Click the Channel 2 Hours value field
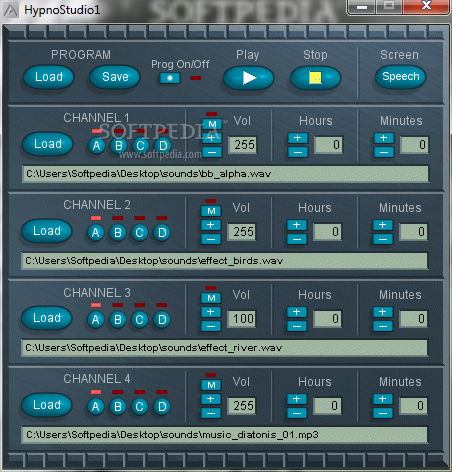This screenshot has width=452, height=472. pos(328,232)
